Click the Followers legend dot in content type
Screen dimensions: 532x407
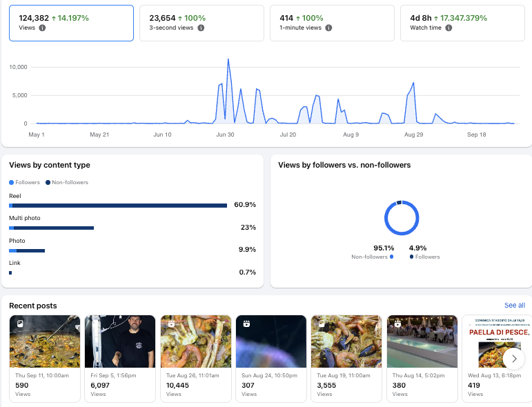click(x=11, y=183)
